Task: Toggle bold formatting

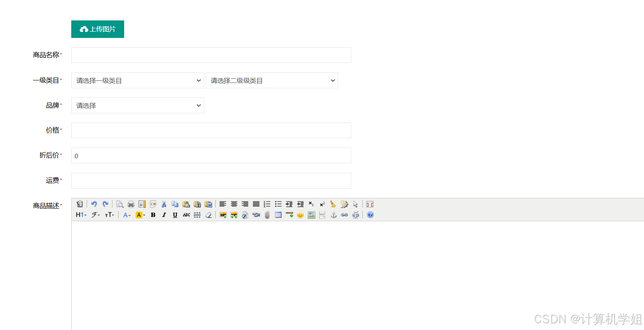Action: (153, 215)
